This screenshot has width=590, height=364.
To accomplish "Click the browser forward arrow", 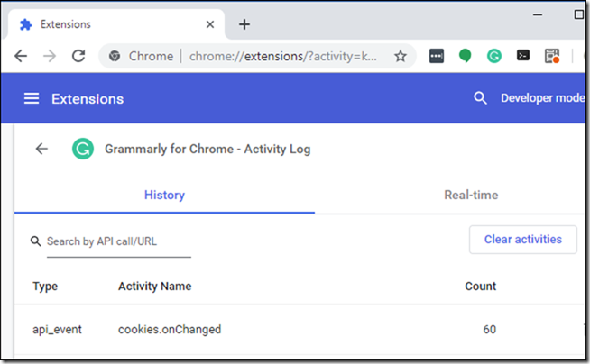I will click(50, 56).
